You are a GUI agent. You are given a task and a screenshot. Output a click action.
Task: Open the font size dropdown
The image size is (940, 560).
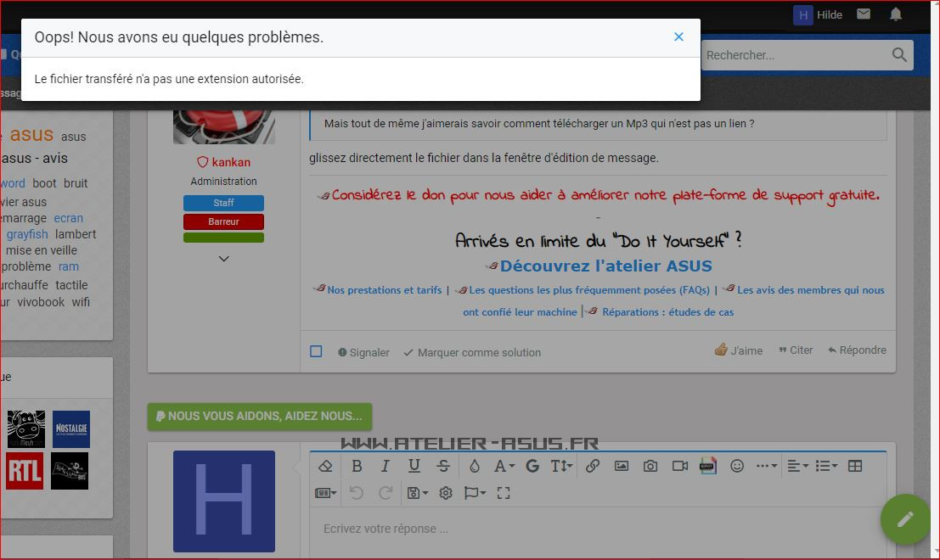tap(561, 466)
